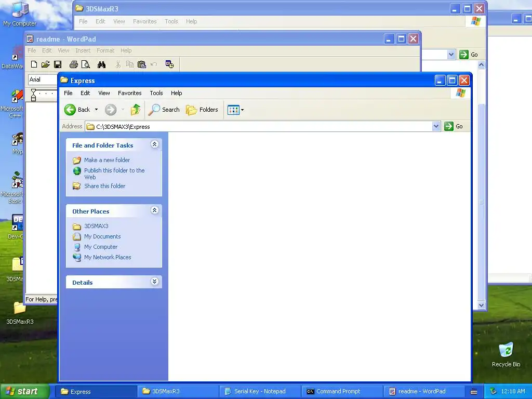This screenshot has width=532, height=399.
Task: Click the Date/Time insert icon in WordPad
Action: pyautogui.click(x=169, y=64)
